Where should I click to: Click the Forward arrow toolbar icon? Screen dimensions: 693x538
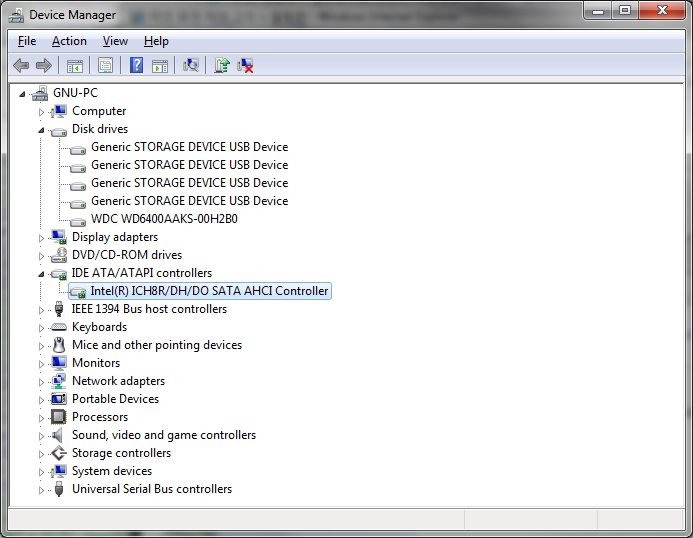(x=44, y=66)
